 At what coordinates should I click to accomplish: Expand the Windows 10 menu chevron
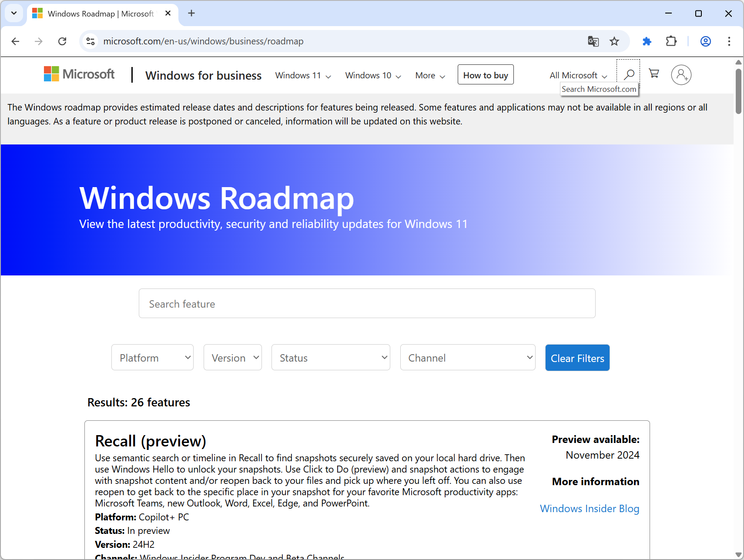(x=398, y=76)
